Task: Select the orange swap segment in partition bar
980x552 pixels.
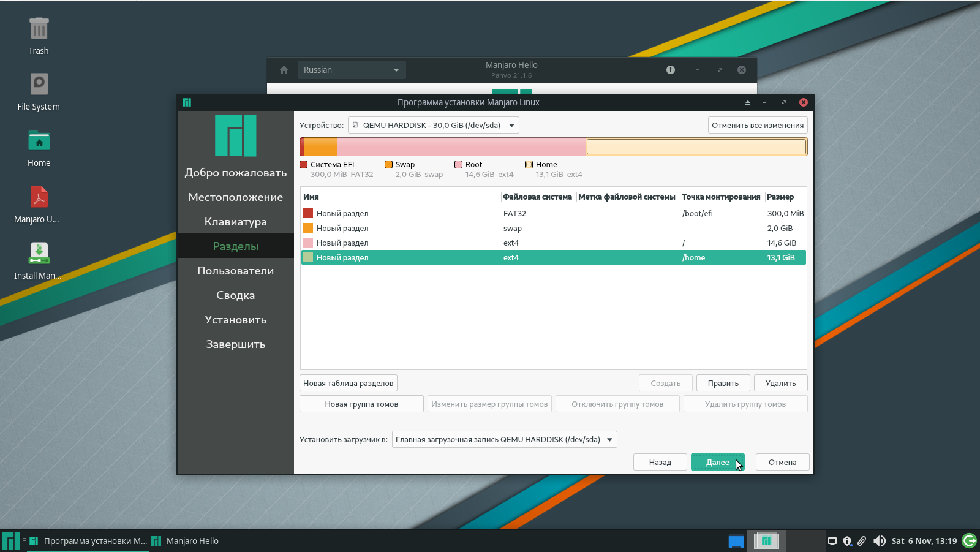Action: click(x=321, y=147)
